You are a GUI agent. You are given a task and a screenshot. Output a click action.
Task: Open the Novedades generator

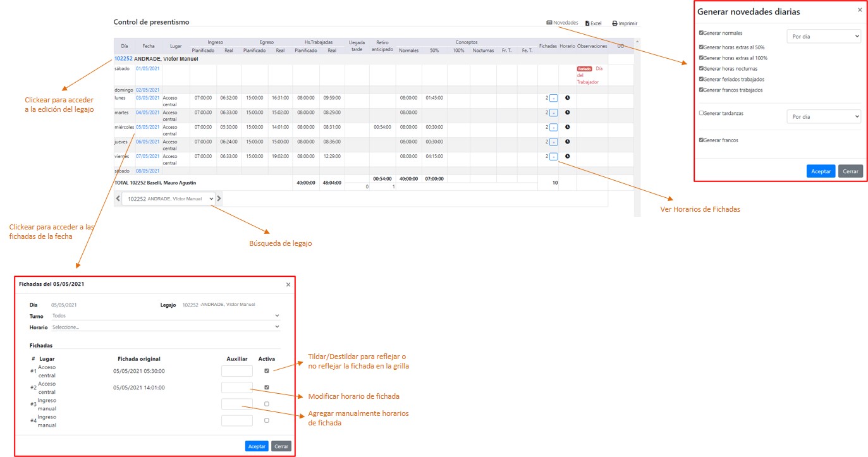tap(562, 23)
